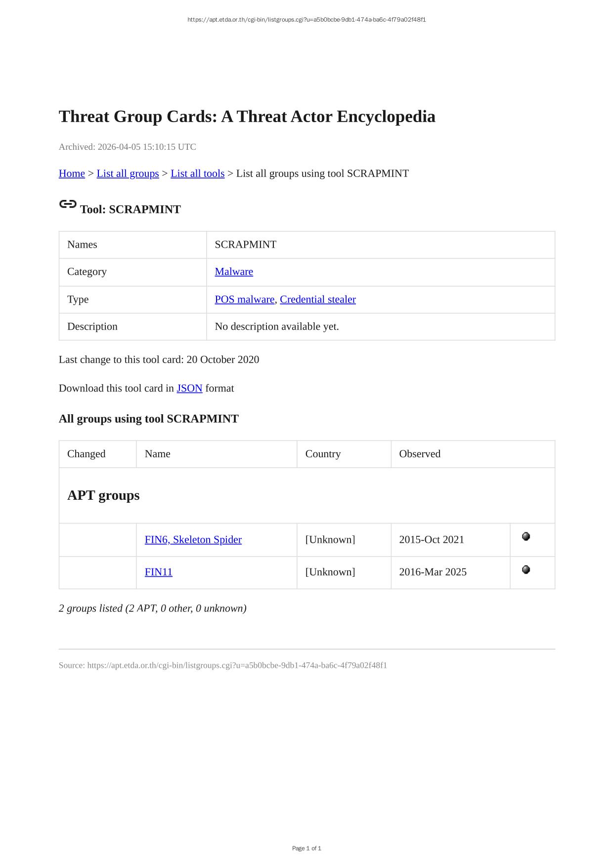Click the URL at the page top

307,20
